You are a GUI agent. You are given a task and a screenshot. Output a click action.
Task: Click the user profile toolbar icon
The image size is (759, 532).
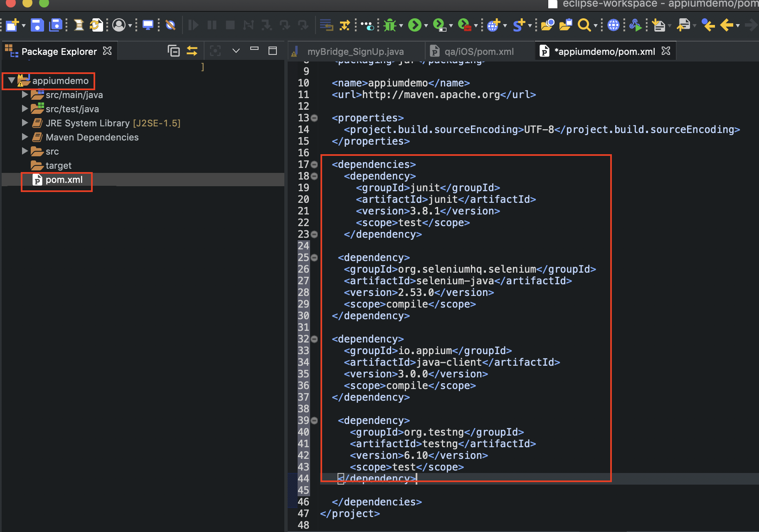[x=119, y=25]
